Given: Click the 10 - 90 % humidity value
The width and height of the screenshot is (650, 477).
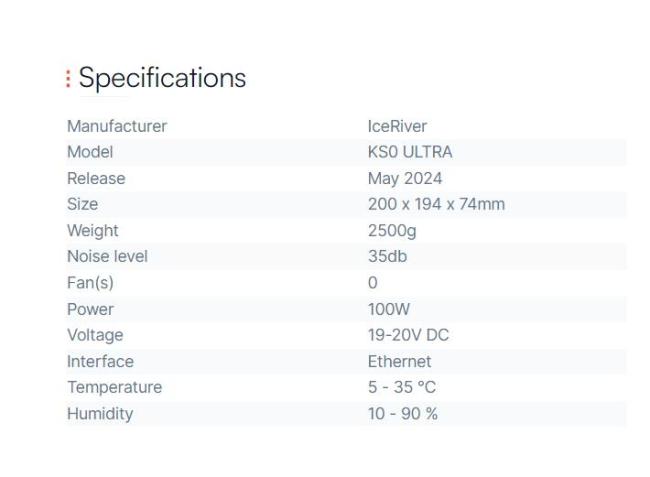Looking at the screenshot, I should 403,414.
